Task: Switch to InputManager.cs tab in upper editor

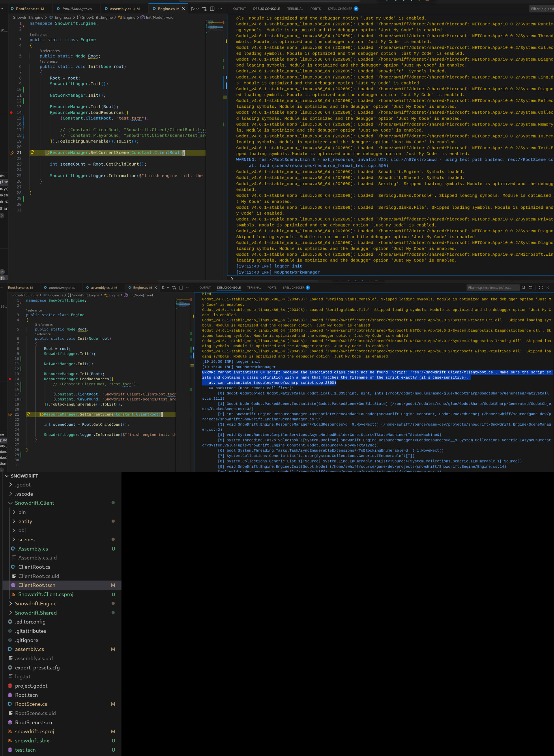Action: 77,9
